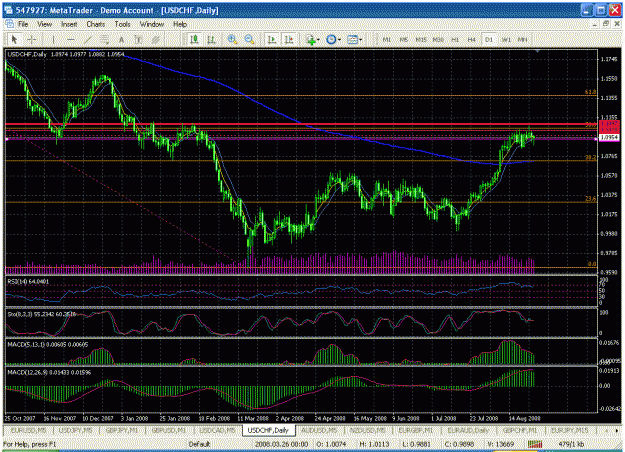
Task: Select the USDCHF,Daily chart tab
Action: click(x=268, y=430)
